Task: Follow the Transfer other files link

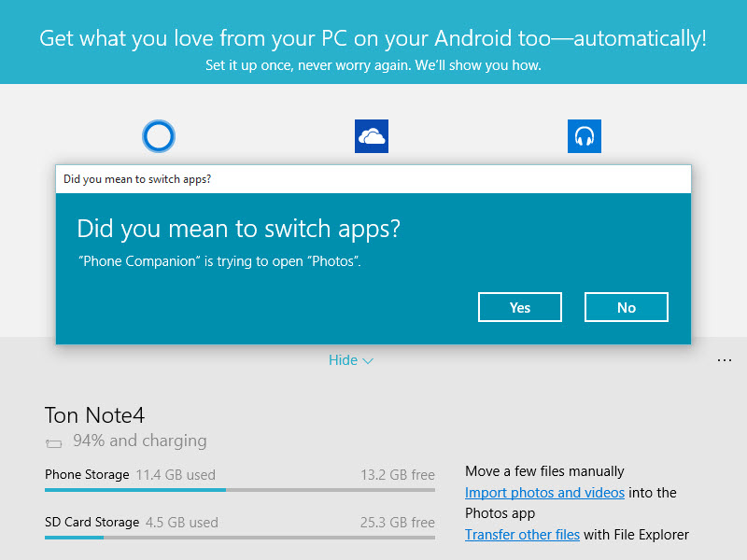Action: pos(522,535)
